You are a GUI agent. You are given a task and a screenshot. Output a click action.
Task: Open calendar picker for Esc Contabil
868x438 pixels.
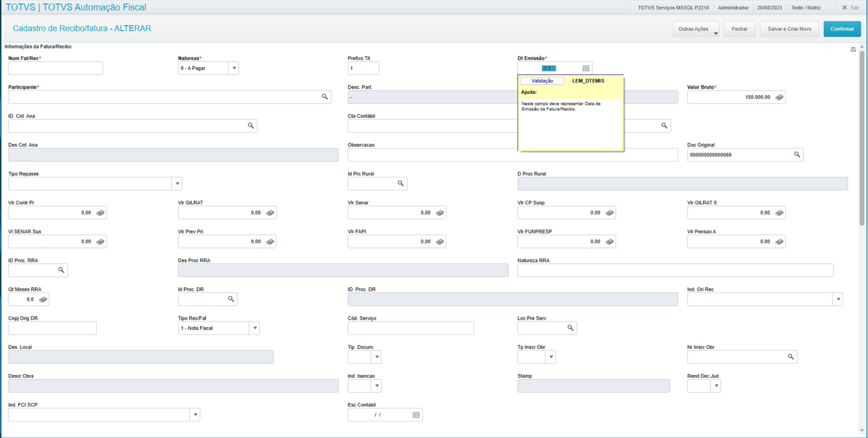pyautogui.click(x=416, y=415)
